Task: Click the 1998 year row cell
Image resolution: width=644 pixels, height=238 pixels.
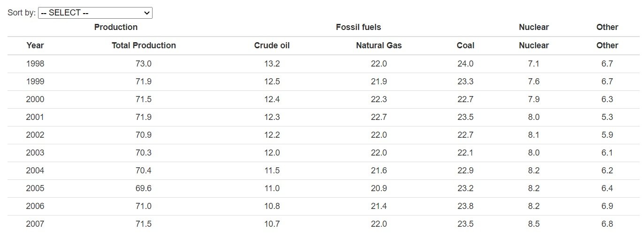Action: click(x=35, y=64)
